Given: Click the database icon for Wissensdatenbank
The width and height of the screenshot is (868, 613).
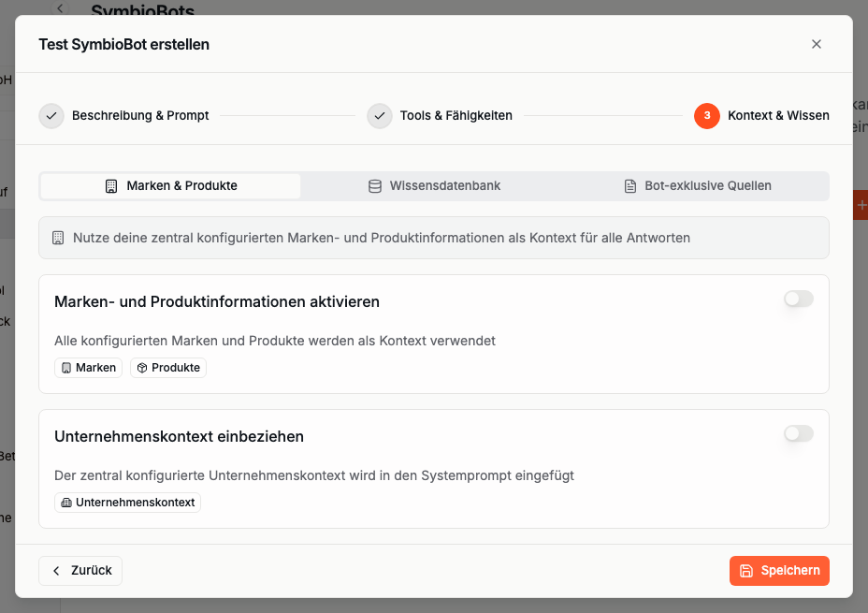Looking at the screenshot, I should [375, 186].
